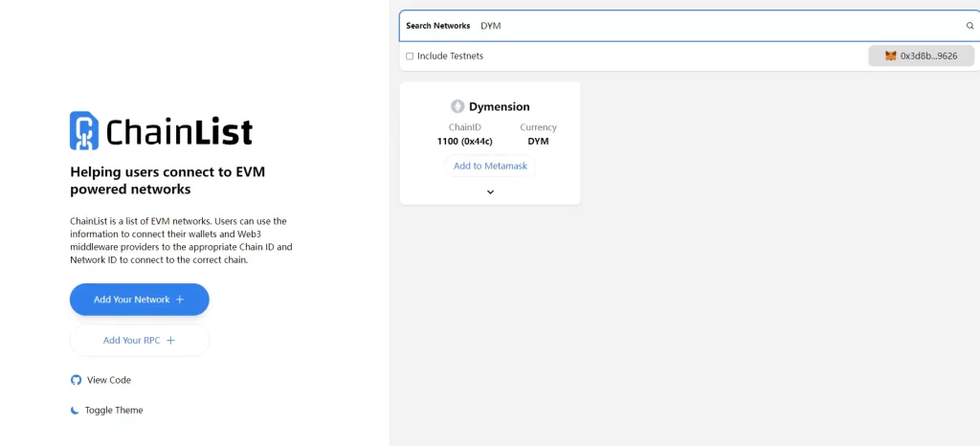Click Add to Metamask on Dymension
Viewport: 980px width, 446px height.
tap(491, 167)
